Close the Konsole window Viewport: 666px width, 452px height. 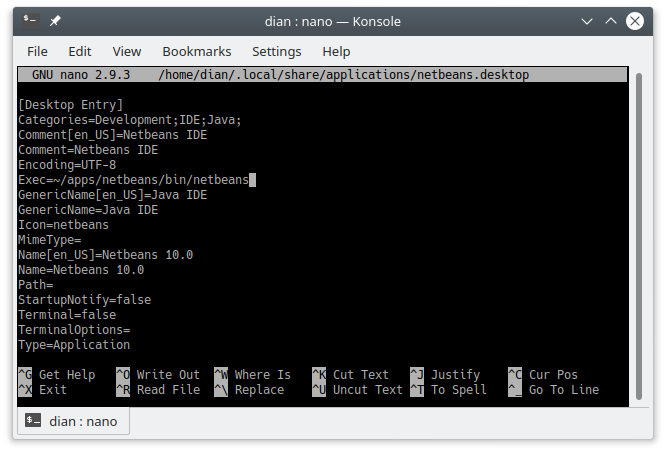(x=635, y=21)
